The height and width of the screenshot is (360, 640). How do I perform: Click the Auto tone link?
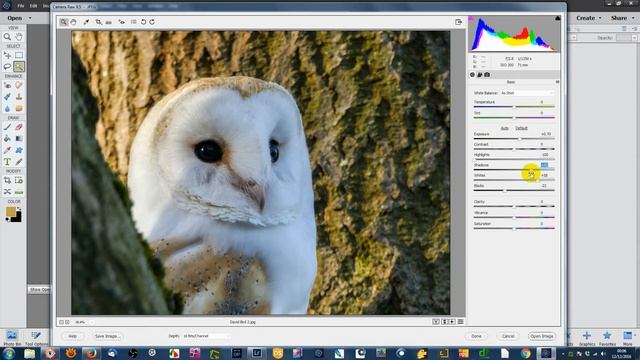pyautogui.click(x=504, y=128)
